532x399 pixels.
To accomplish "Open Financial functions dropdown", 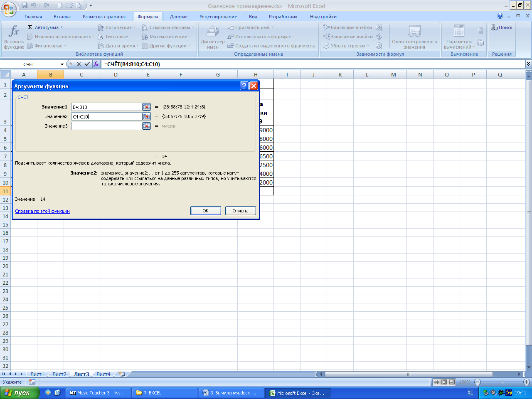I will [x=47, y=46].
